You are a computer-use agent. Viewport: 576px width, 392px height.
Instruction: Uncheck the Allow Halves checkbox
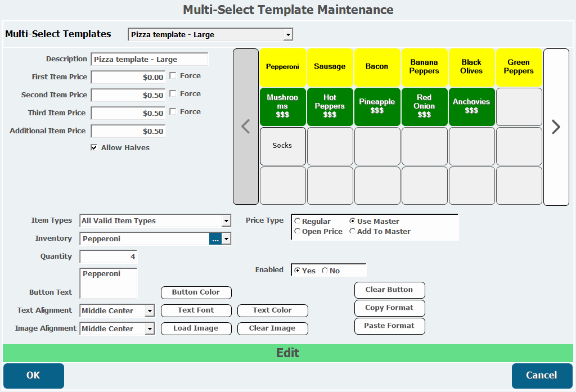pyautogui.click(x=94, y=148)
